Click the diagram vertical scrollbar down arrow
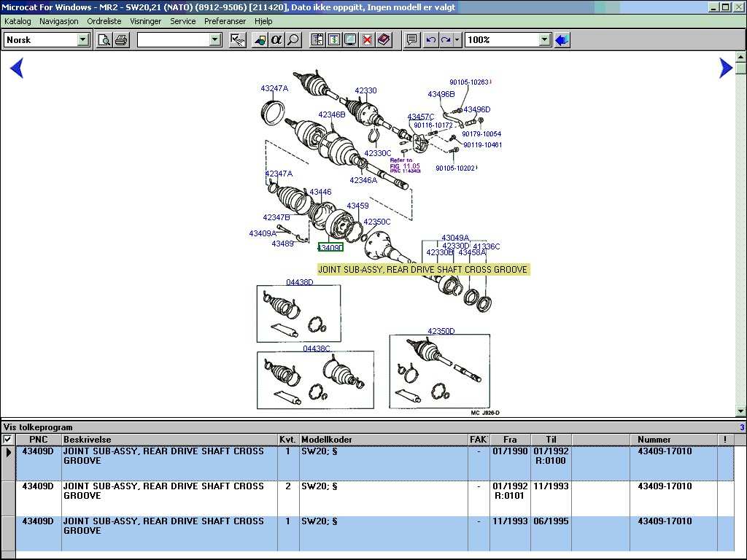The height and width of the screenshot is (560, 747). point(741,411)
